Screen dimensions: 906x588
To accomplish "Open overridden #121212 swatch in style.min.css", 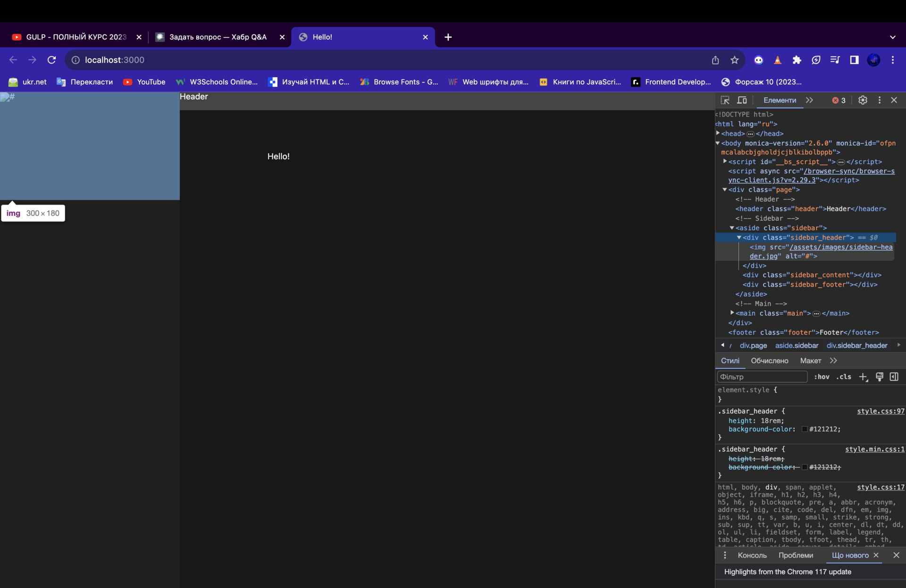I will [805, 467].
